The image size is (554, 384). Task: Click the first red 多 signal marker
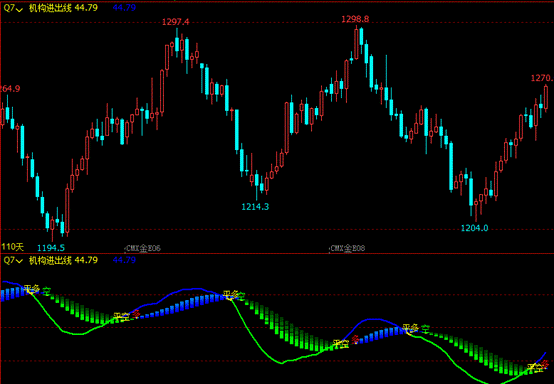tap(136, 313)
